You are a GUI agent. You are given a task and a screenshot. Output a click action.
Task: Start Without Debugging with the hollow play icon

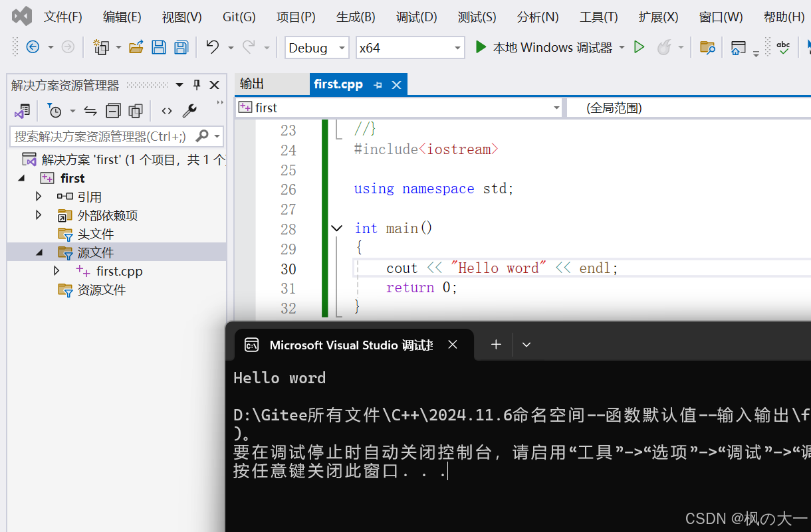pos(639,47)
